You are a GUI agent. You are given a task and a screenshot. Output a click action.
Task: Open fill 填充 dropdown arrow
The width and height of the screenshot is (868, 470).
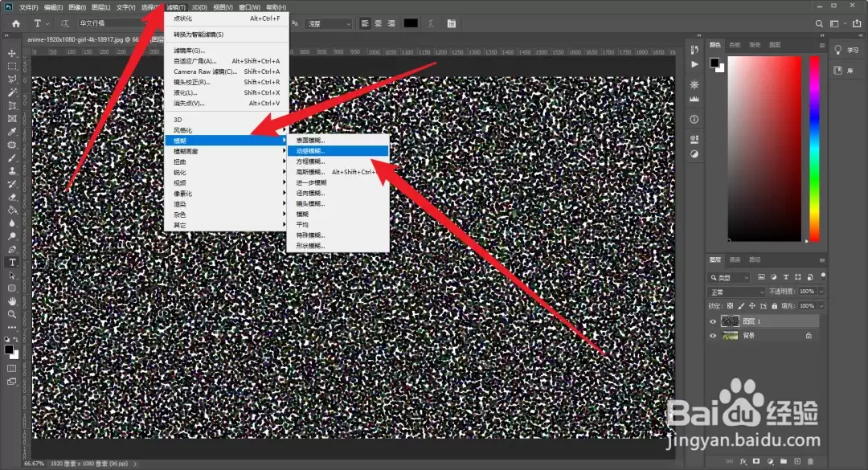821,305
